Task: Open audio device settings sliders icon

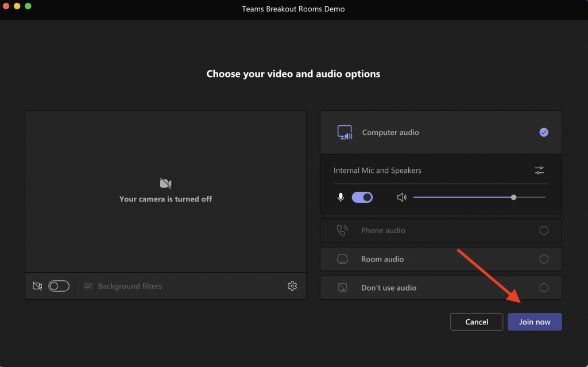Action: point(539,171)
